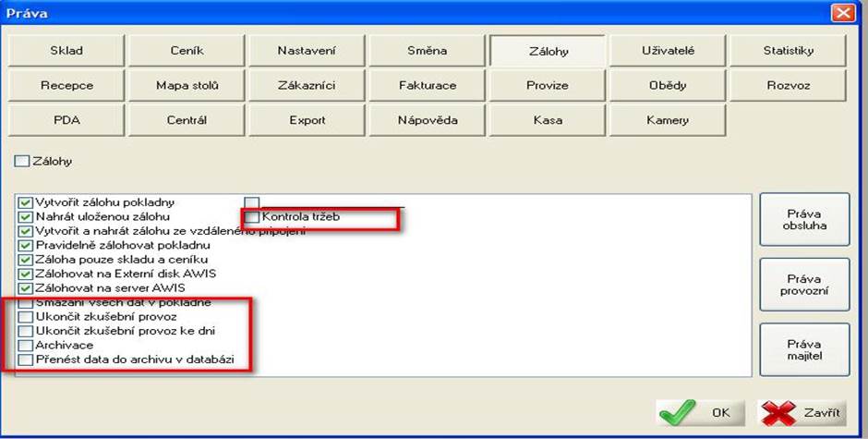Go to the Mapa stolů tab
The width and height of the screenshot is (868, 439).
click(x=187, y=85)
